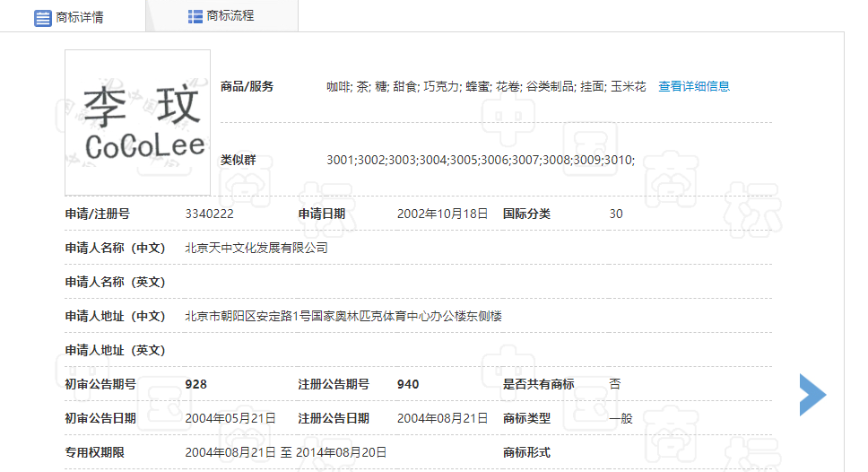Viewport: 868px width, 472px height.
Task: Click the 注册公告日期 label
Action: (x=334, y=419)
